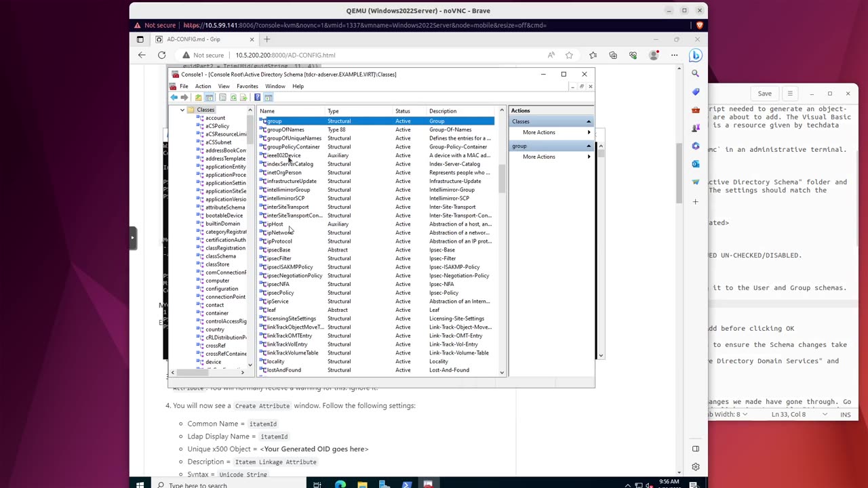Click Windows Start button

(x=140, y=484)
